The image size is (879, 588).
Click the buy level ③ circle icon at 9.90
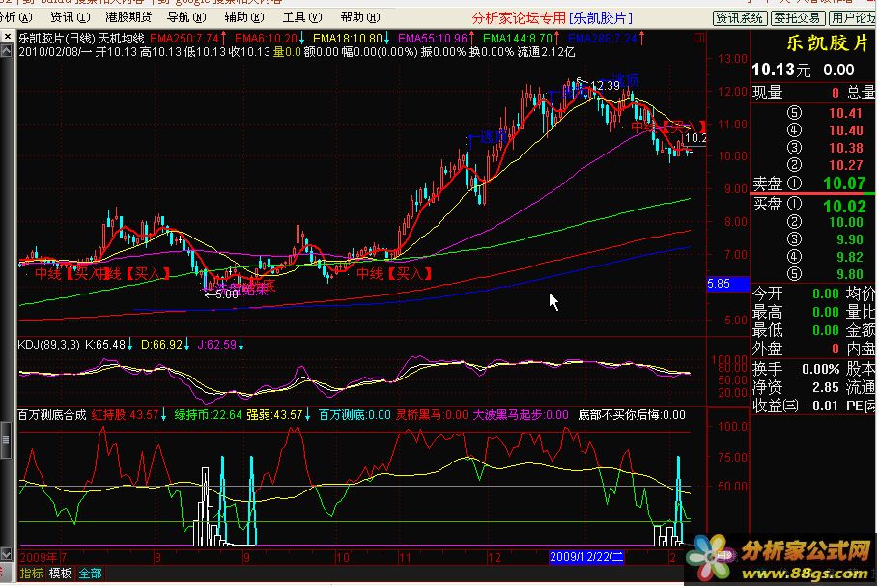click(x=794, y=239)
